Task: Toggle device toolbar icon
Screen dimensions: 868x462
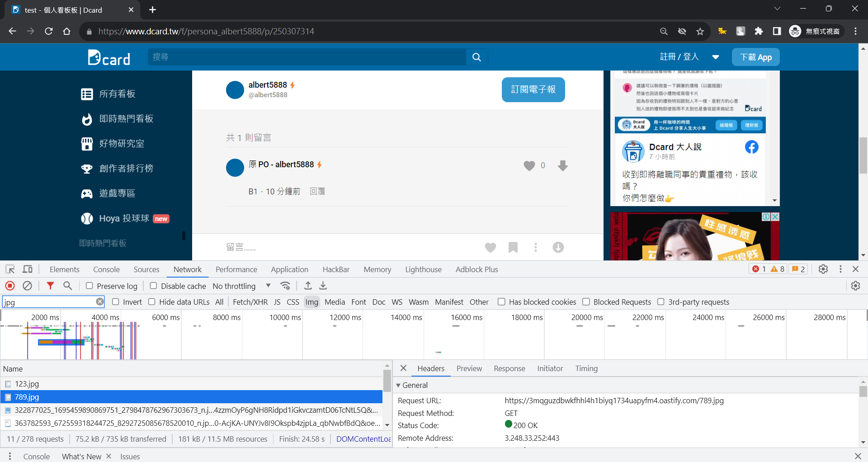Action: 28,269
